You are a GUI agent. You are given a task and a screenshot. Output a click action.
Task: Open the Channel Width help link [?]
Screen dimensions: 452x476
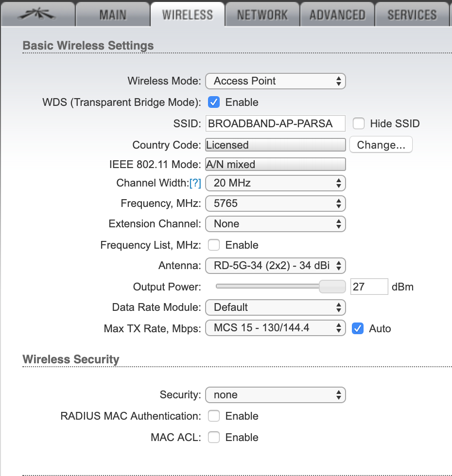click(x=196, y=183)
